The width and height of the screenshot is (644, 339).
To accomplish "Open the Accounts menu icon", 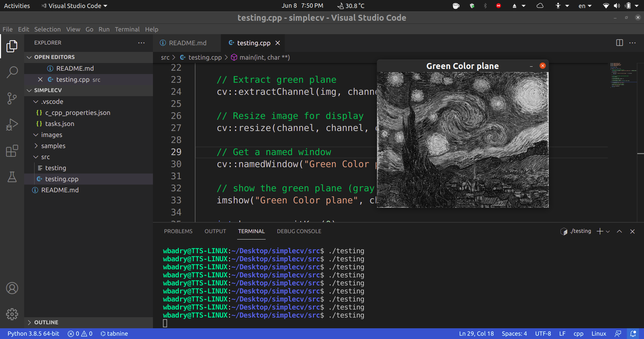I will click(12, 288).
